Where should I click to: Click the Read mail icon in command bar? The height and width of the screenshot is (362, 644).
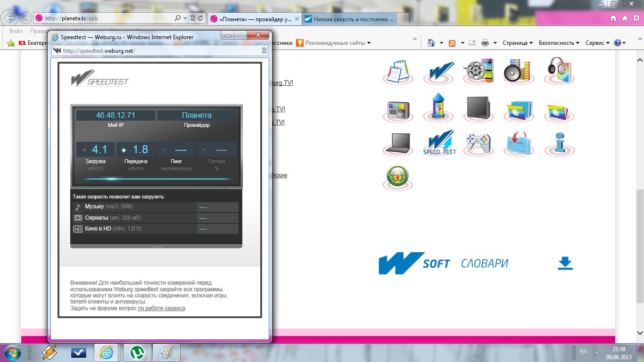tap(471, 43)
